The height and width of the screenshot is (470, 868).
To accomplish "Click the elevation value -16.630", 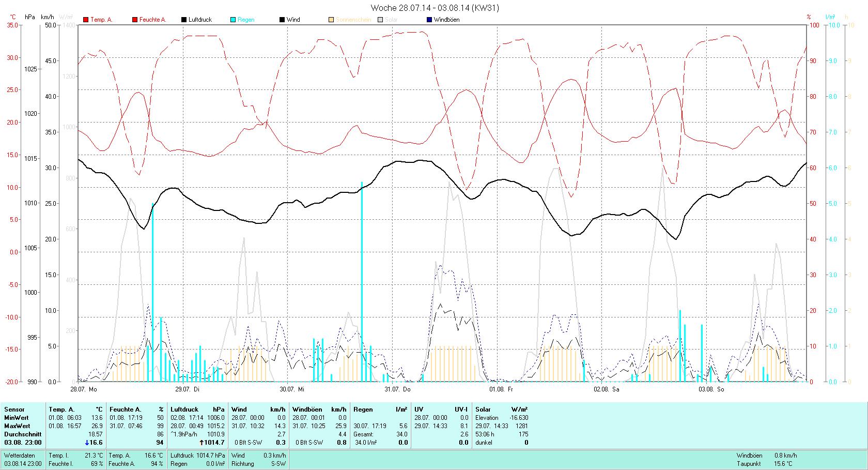I will coord(519,418).
